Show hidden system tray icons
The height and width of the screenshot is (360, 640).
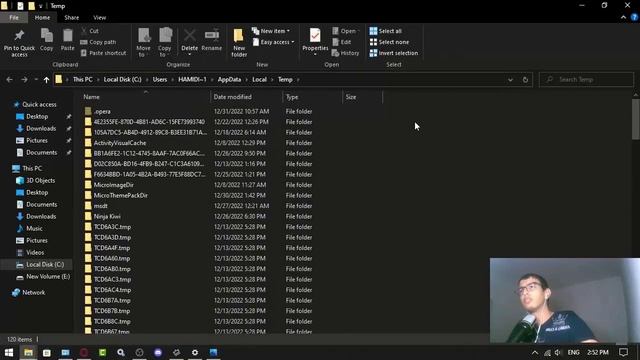[x=535, y=353]
